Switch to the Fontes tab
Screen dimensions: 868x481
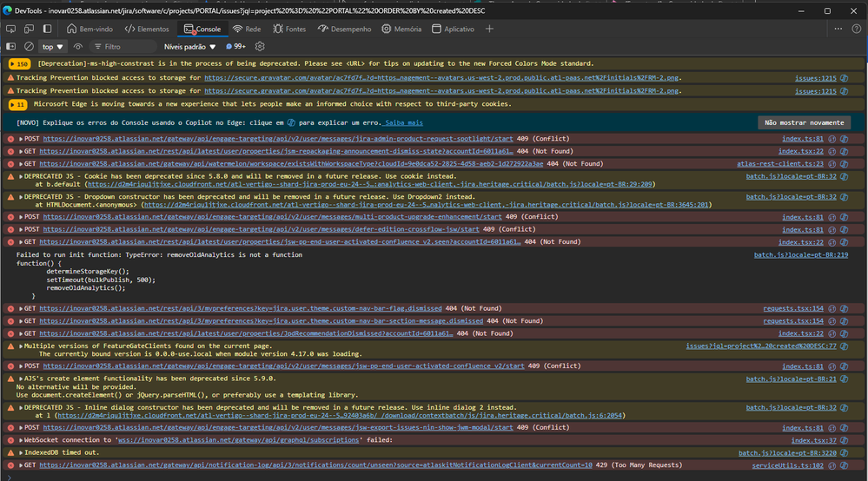(289, 29)
